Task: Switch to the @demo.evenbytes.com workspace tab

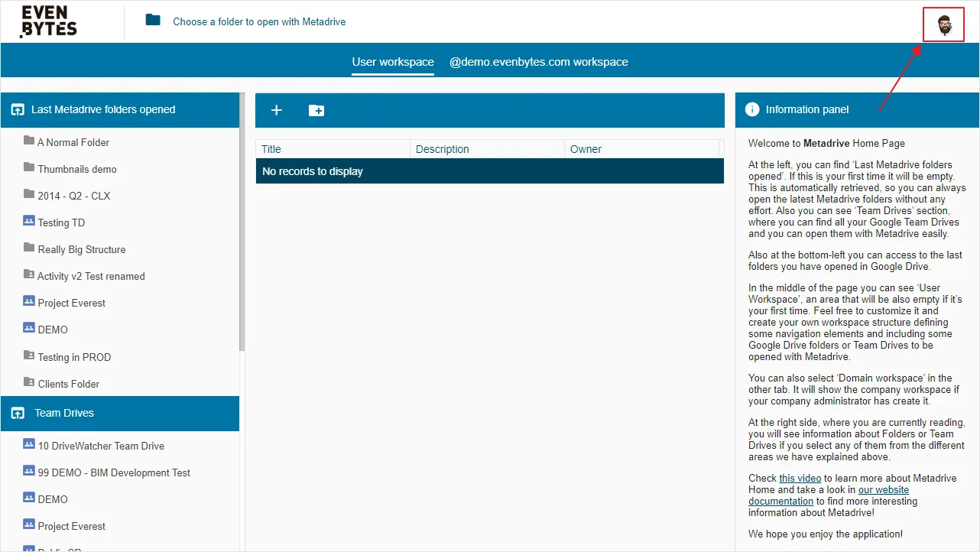Action: click(539, 62)
